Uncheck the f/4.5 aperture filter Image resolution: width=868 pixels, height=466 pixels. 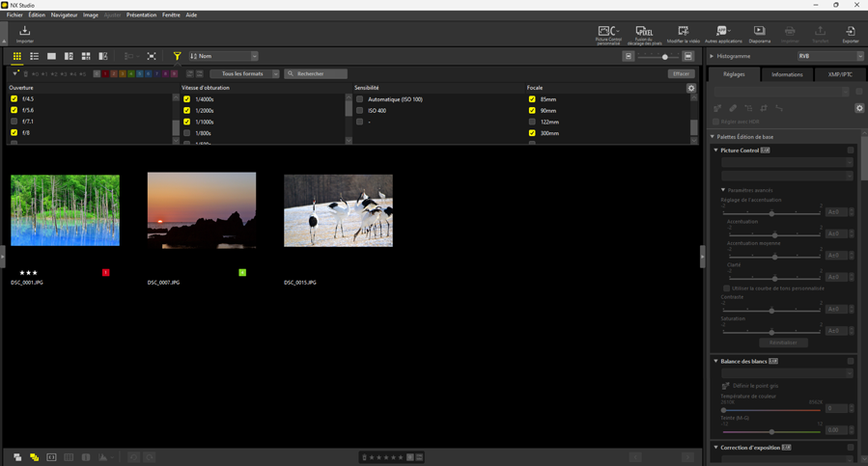14,99
